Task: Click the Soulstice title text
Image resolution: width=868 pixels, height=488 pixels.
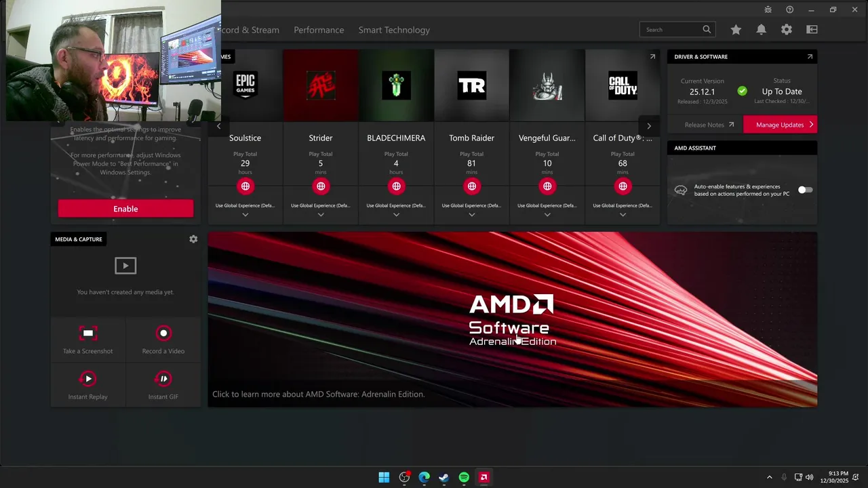Action: [245, 138]
